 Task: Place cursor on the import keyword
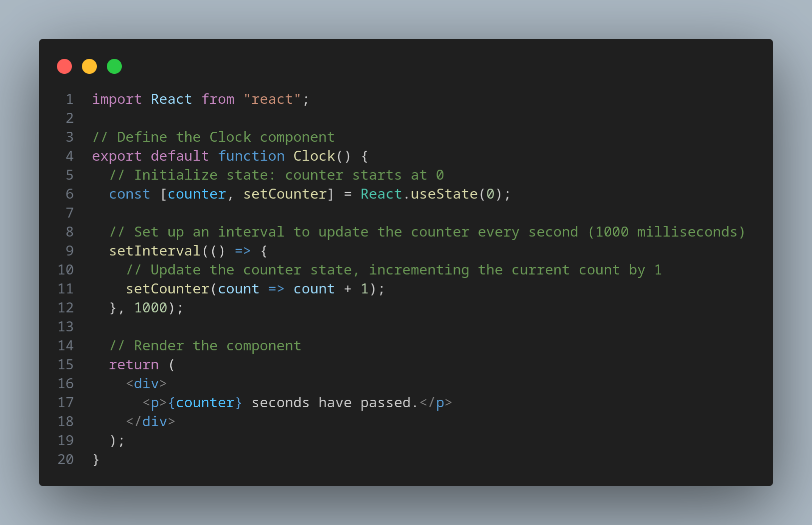tap(117, 99)
